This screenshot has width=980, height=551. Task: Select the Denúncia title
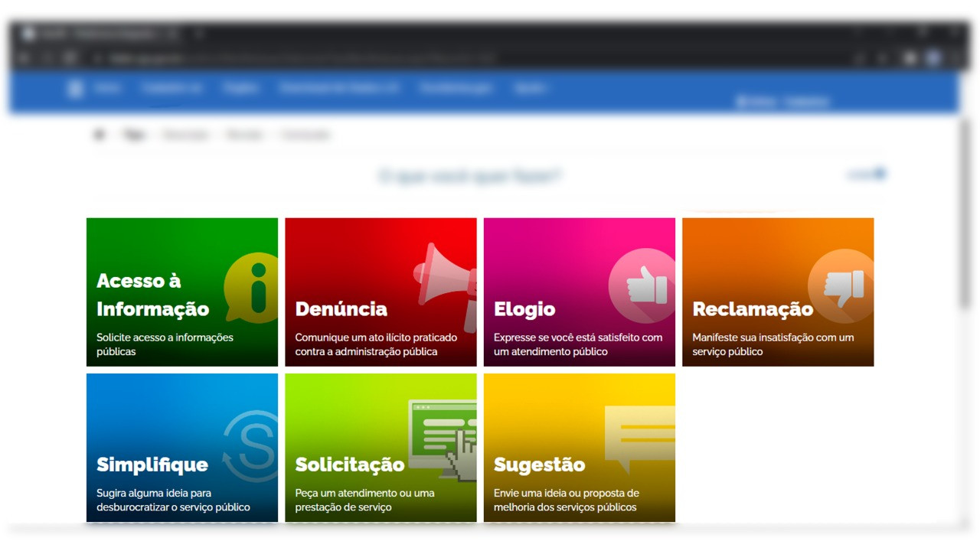341,309
